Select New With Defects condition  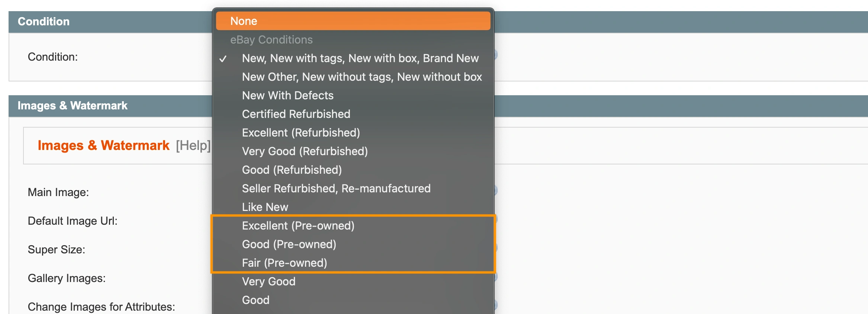pyautogui.click(x=287, y=96)
